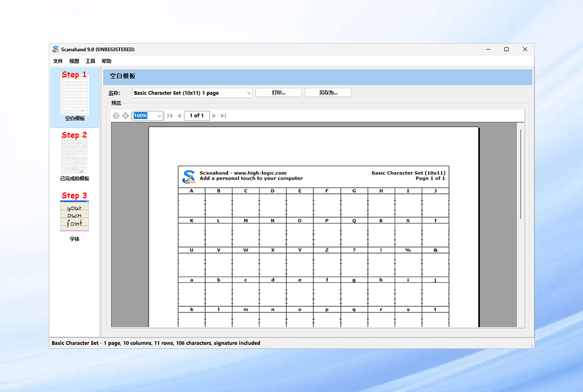
Task: Go to the next preview page
Action: [x=214, y=115]
